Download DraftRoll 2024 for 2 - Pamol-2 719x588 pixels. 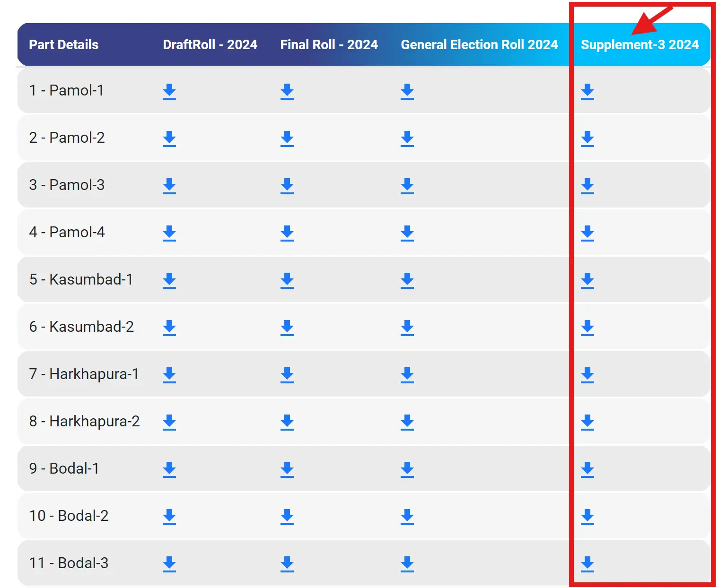point(169,138)
